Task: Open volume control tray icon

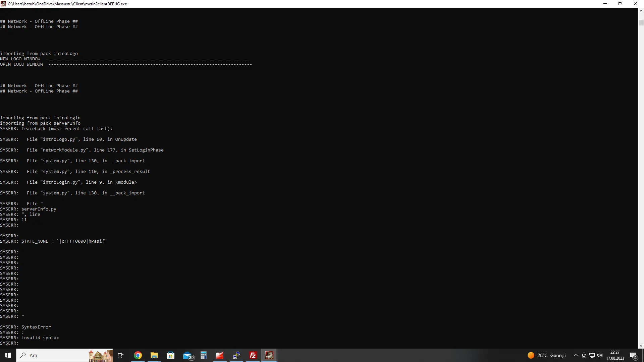Action: click(600, 355)
